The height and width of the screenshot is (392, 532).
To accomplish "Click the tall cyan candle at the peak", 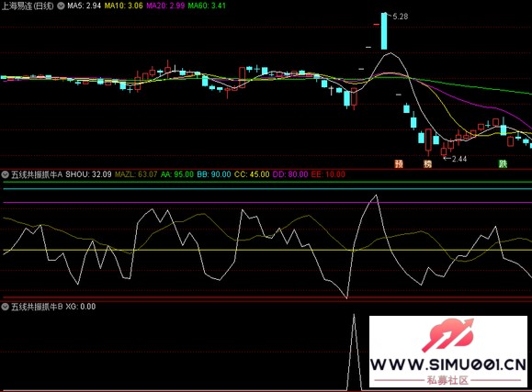I will (x=384, y=31).
